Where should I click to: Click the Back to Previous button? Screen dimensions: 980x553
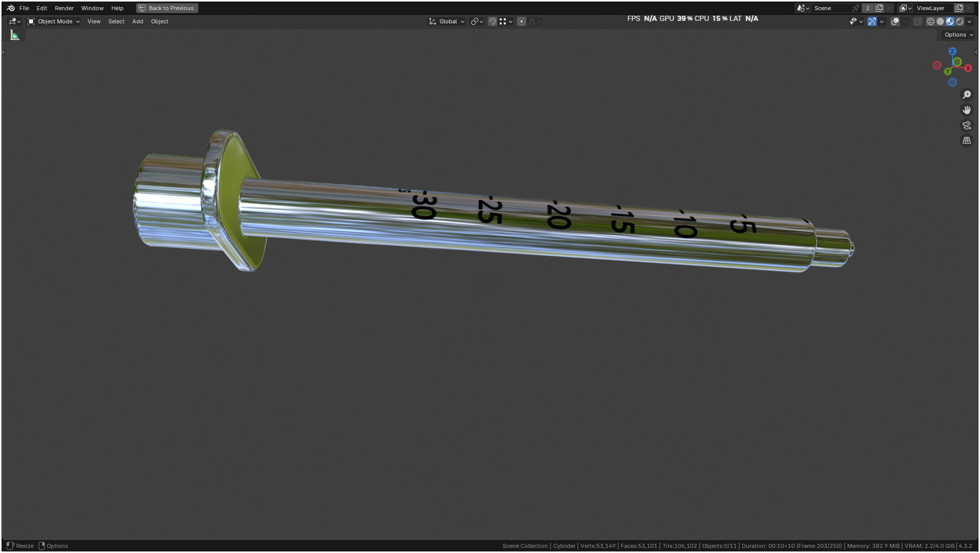[x=167, y=8]
